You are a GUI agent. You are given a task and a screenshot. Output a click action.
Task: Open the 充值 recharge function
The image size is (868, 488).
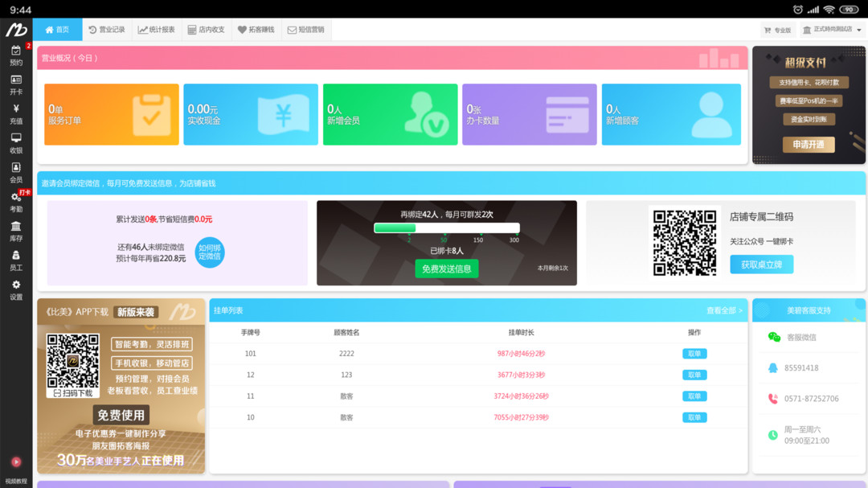point(16,113)
